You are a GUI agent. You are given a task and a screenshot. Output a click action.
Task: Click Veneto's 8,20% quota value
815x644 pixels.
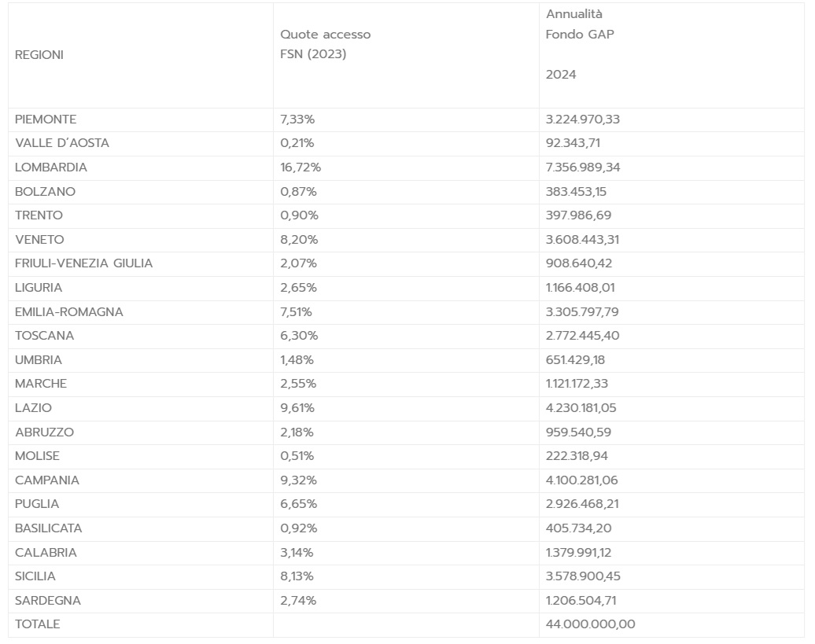point(299,239)
